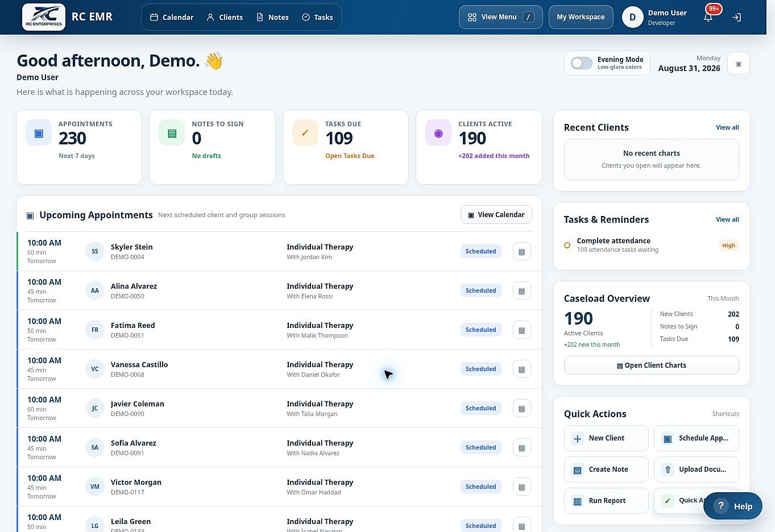Click the SS avatar for Skyler Stein

[95, 251]
